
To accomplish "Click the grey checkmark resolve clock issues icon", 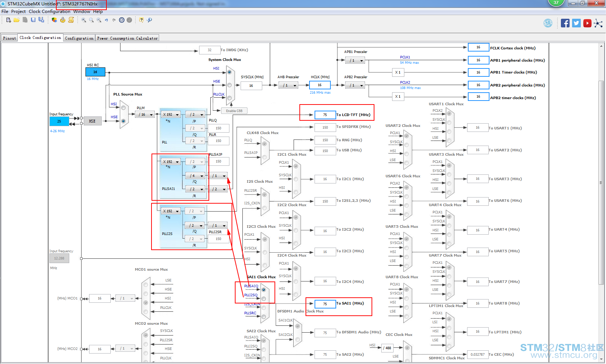I will pos(129,20).
